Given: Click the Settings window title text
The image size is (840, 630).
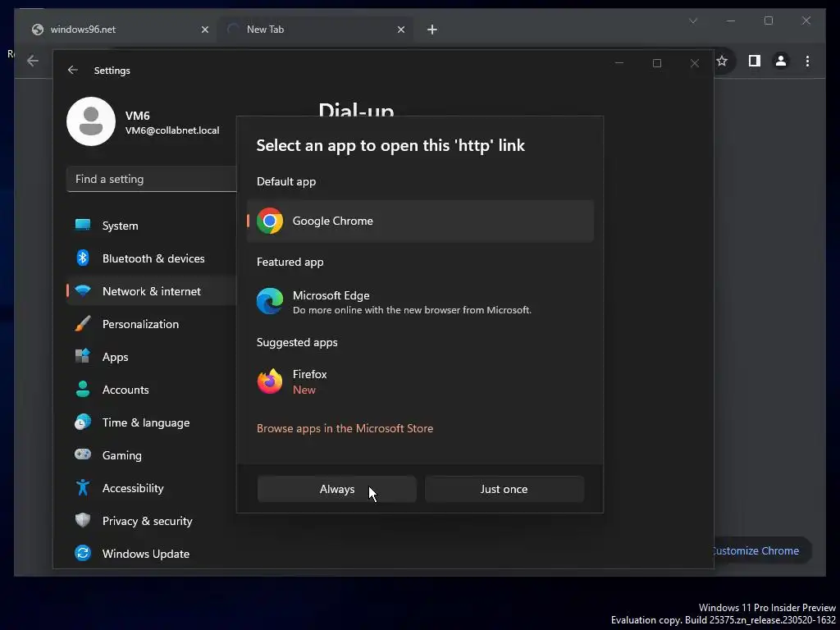Looking at the screenshot, I should [x=112, y=71].
